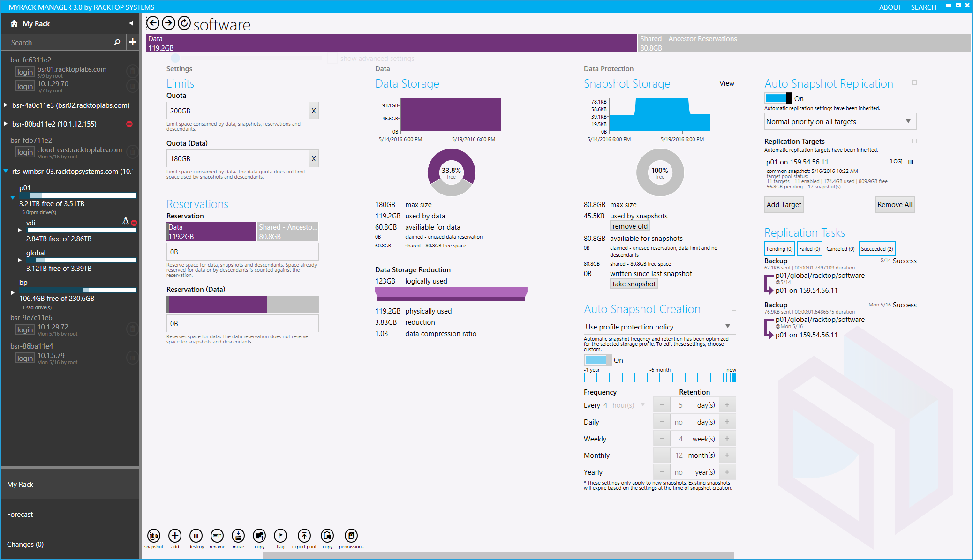Click the export pool icon
973x560 pixels.
tap(304, 536)
